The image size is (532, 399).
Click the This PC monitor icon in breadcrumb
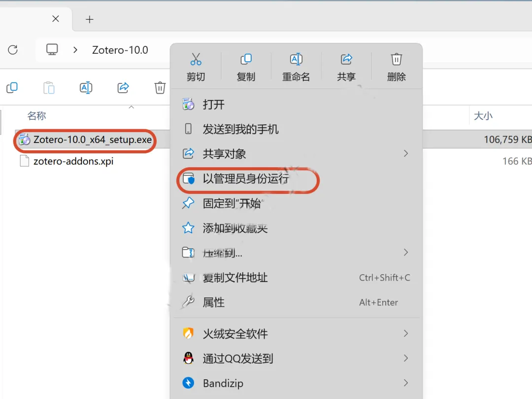(x=52, y=50)
